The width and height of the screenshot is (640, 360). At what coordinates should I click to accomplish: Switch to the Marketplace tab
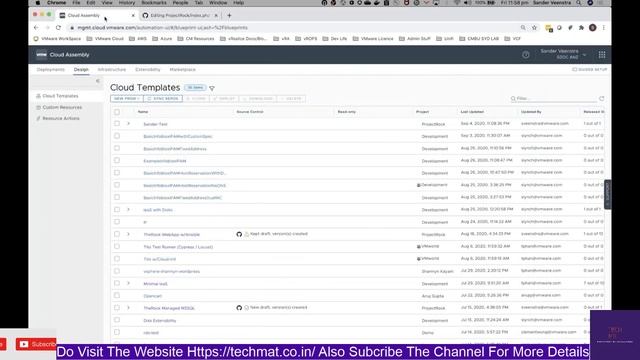point(182,70)
